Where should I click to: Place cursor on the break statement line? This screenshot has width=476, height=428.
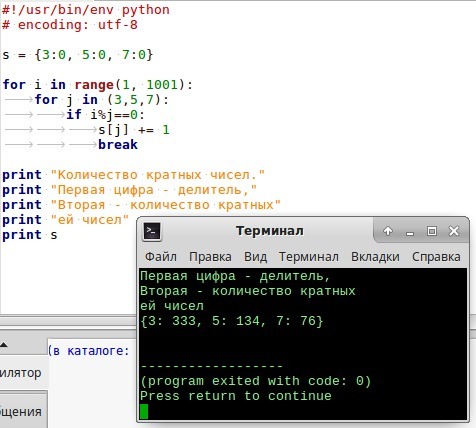click(x=118, y=145)
